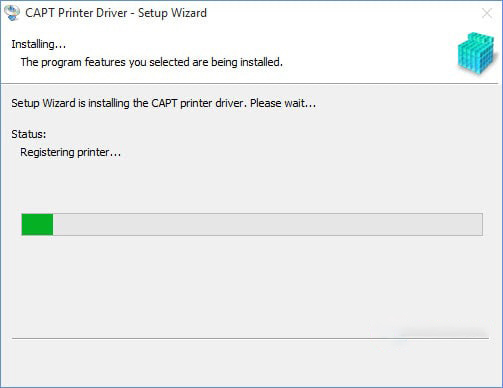Click the 'Installing...' heading
Screen dimensions: 503x388
click(39, 44)
